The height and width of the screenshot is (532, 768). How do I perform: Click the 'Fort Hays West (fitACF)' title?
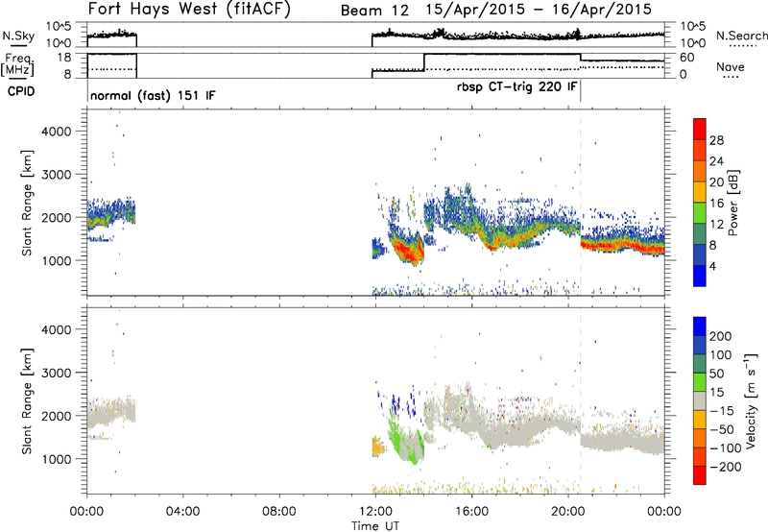(x=189, y=9)
